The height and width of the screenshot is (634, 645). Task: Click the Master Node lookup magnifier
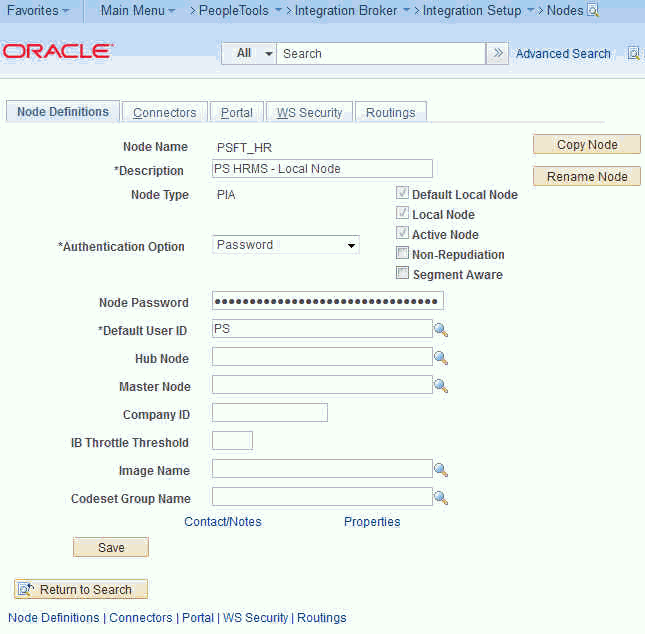click(441, 386)
